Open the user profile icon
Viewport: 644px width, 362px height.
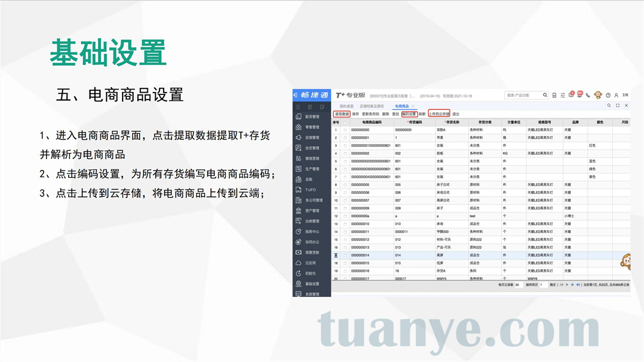click(616, 95)
